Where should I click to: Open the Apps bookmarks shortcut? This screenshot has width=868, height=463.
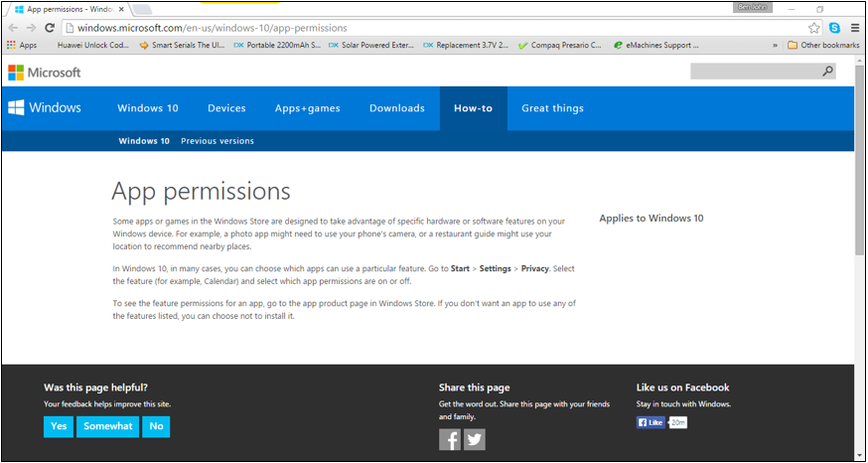click(x=22, y=45)
